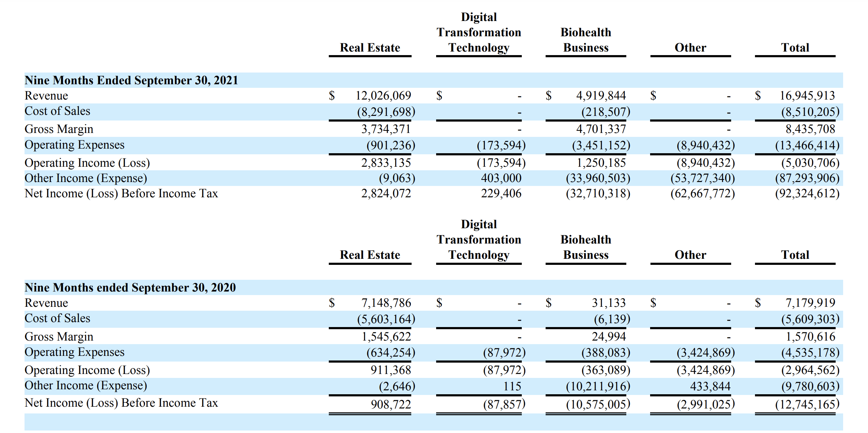Click the Real Estate 2020 revenue 7,148,786
The height and width of the screenshot is (433, 868).
pyautogui.click(x=386, y=303)
